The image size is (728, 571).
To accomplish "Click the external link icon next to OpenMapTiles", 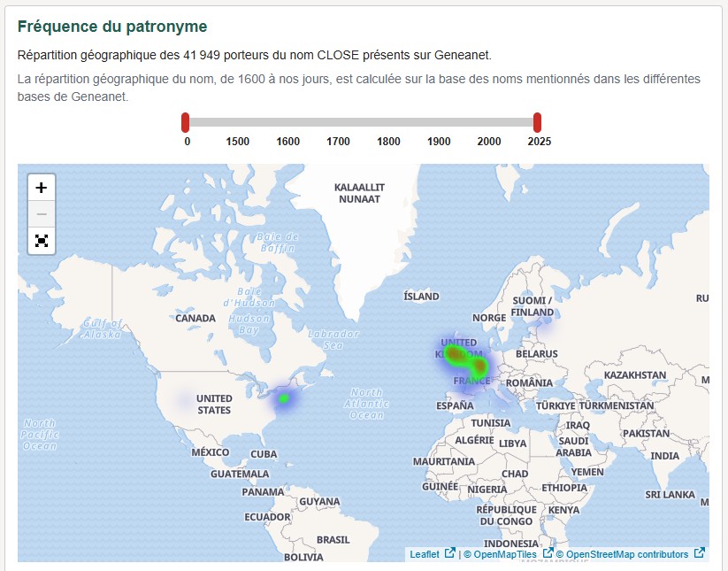I will 547,552.
